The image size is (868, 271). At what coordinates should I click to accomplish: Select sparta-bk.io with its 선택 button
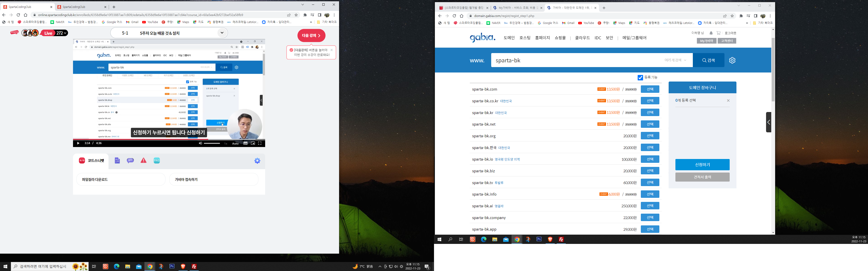(650, 159)
